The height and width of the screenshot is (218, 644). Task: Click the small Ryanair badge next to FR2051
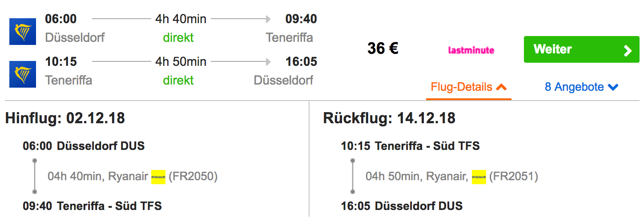click(x=479, y=177)
